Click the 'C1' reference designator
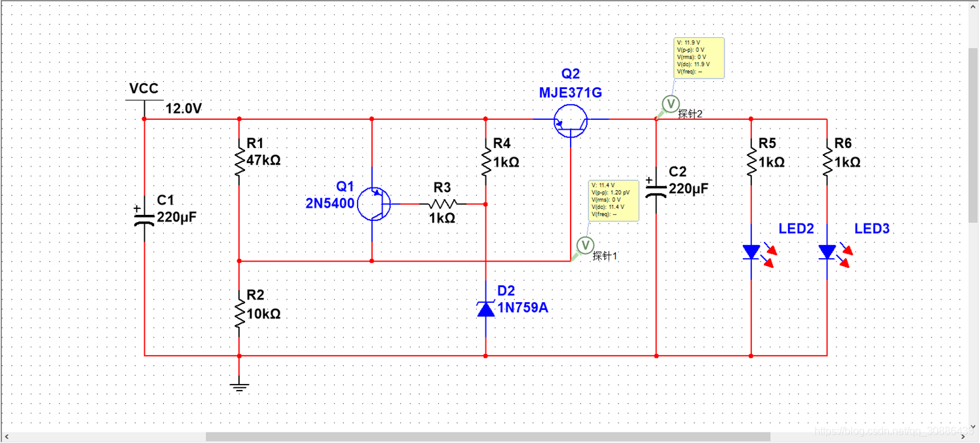 click(166, 201)
